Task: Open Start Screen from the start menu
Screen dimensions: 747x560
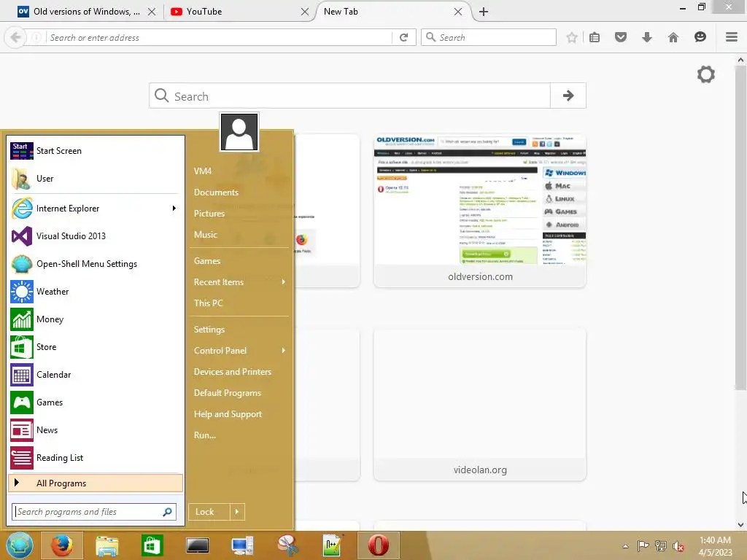Action: (x=96, y=151)
